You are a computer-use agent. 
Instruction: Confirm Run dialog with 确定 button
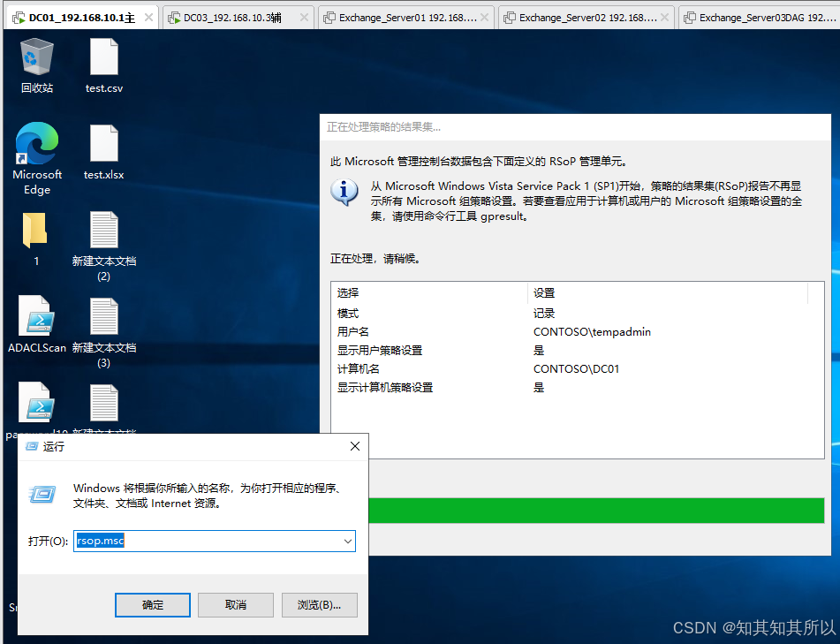153,605
